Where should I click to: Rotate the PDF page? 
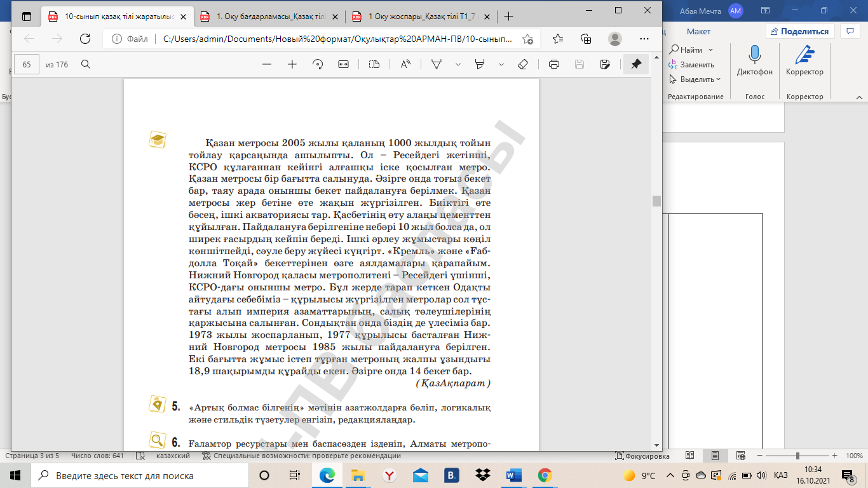(318, 64)
